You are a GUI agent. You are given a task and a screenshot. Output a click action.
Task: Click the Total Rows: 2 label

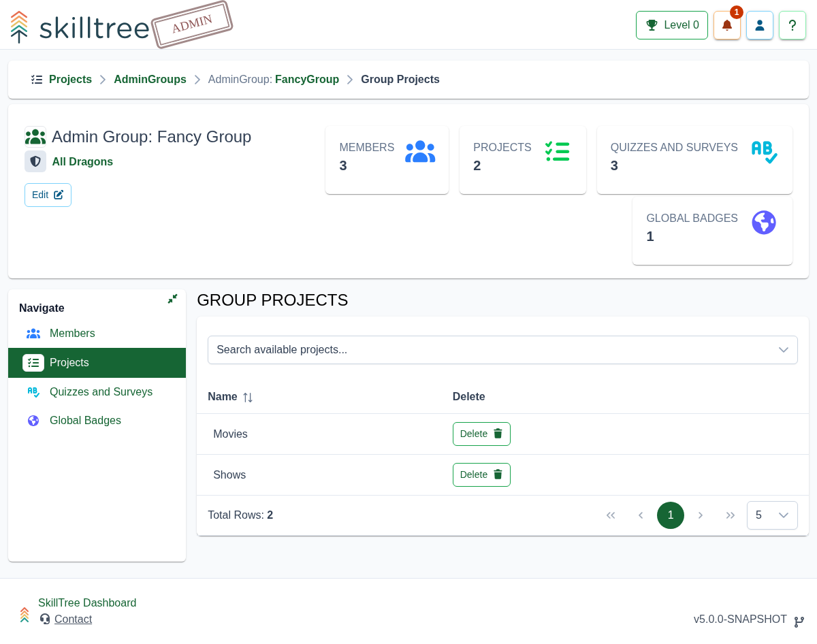(x=240, y=515)
